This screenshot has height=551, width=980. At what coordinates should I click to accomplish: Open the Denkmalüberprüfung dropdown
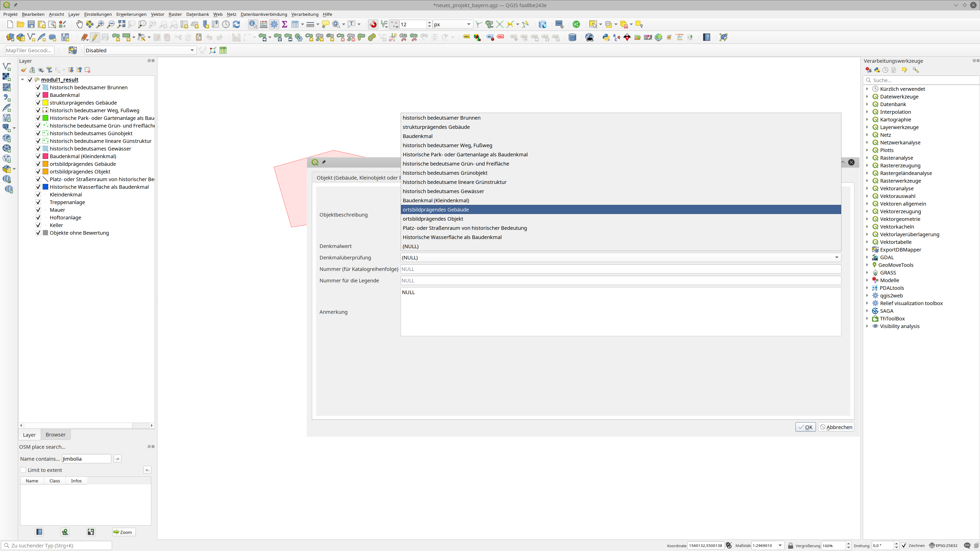[x=620, y=257]
